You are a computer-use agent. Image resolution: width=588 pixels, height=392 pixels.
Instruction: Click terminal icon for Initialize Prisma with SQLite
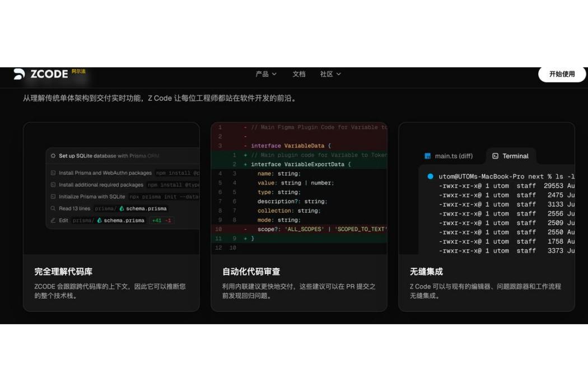(53, 197)
